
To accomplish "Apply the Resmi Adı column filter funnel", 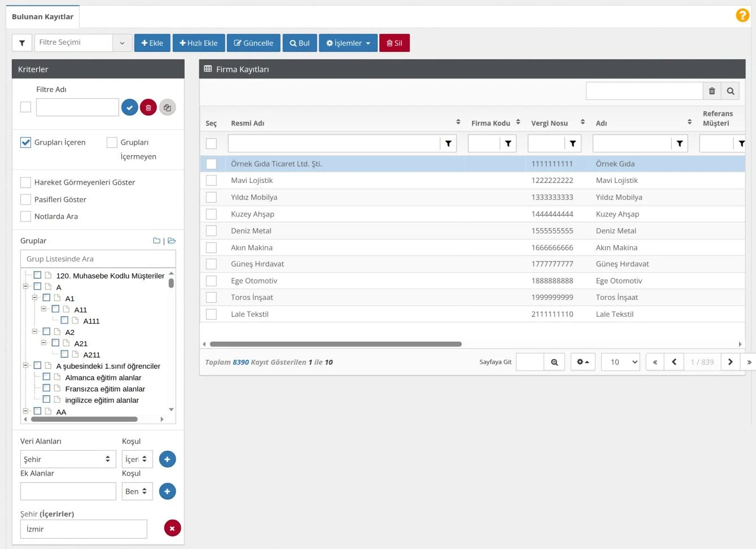I will point(448,143).
